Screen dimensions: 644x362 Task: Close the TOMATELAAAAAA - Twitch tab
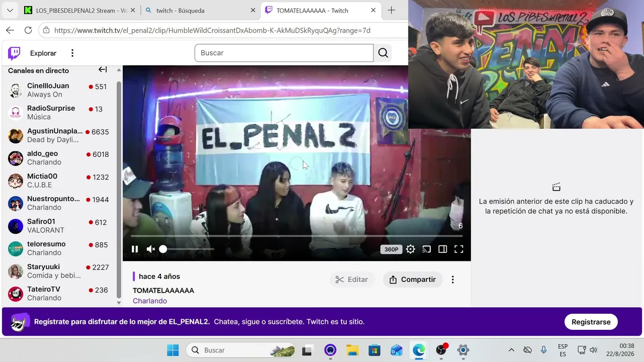(373, 11)
